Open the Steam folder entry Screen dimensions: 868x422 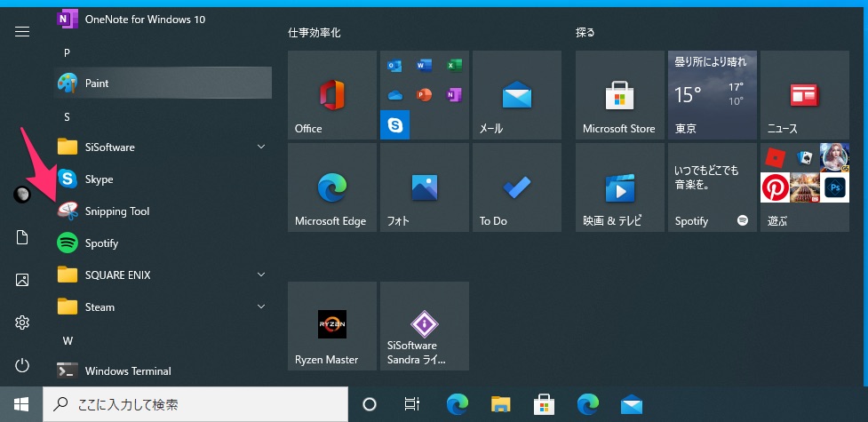163,307
